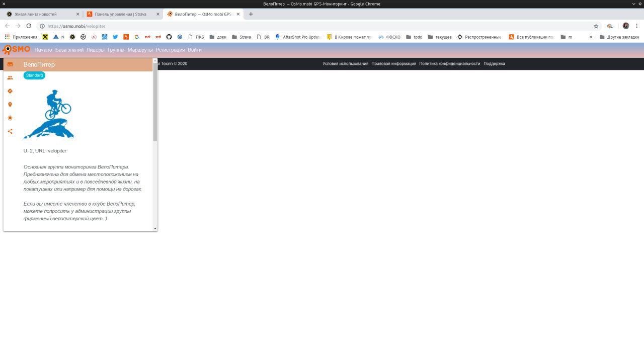Screen dimensions: 644x350
Task: Focus the address bar URL field
Action: (317, 26)
